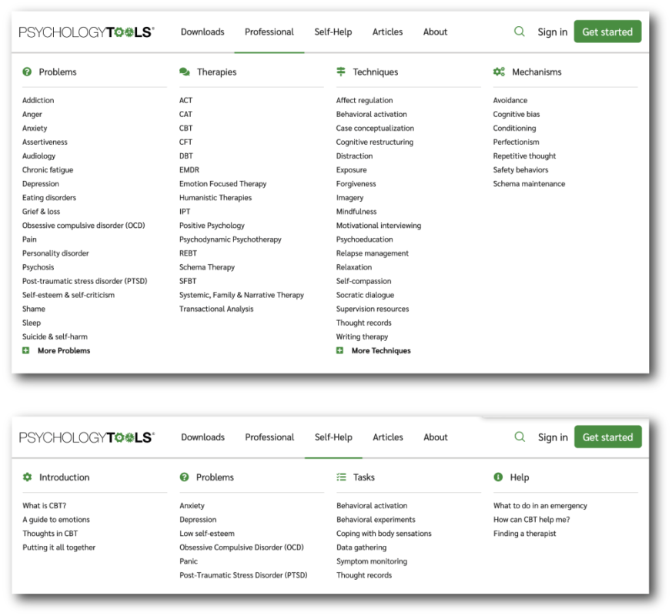Click the Therapies speech-bubble icon
This screenshot has width=672, height=616.
pos(185,72)
